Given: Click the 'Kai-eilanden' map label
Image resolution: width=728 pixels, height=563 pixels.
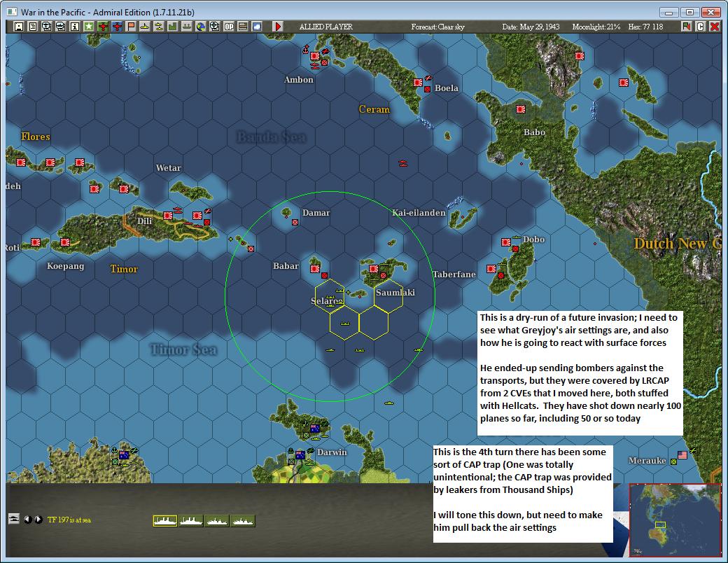Looking at the screenshot, I should (x=419, y=213).
